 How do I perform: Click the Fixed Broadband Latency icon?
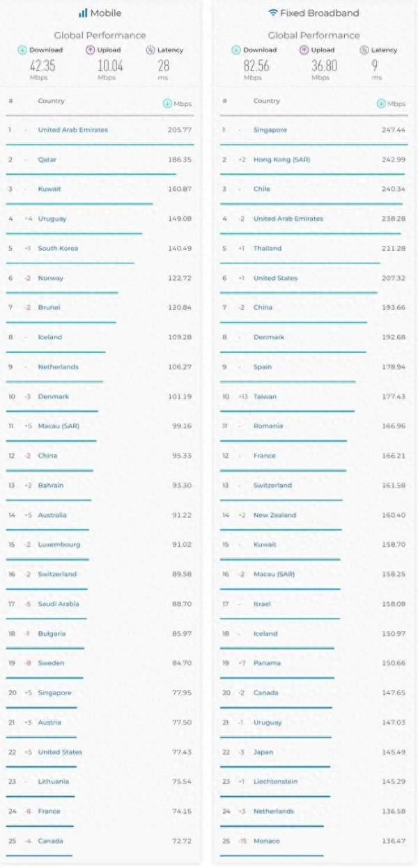[364, 50]
